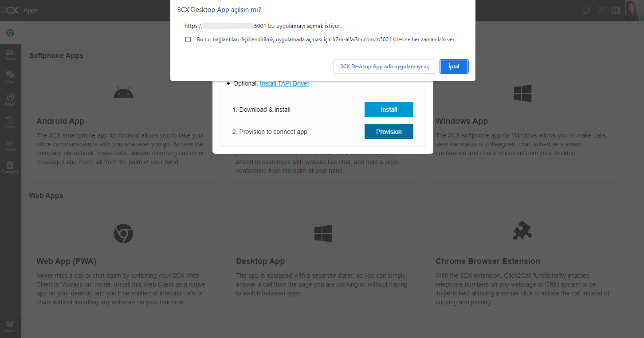Click the Web App PWA Chrome icon

[x=123, y=233]
